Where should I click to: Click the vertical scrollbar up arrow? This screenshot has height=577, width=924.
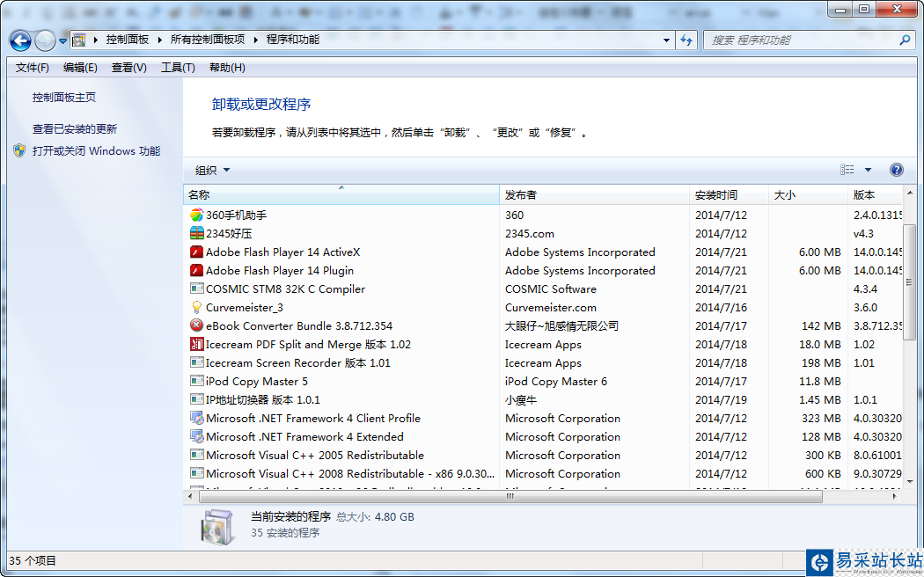click(909, 194)
